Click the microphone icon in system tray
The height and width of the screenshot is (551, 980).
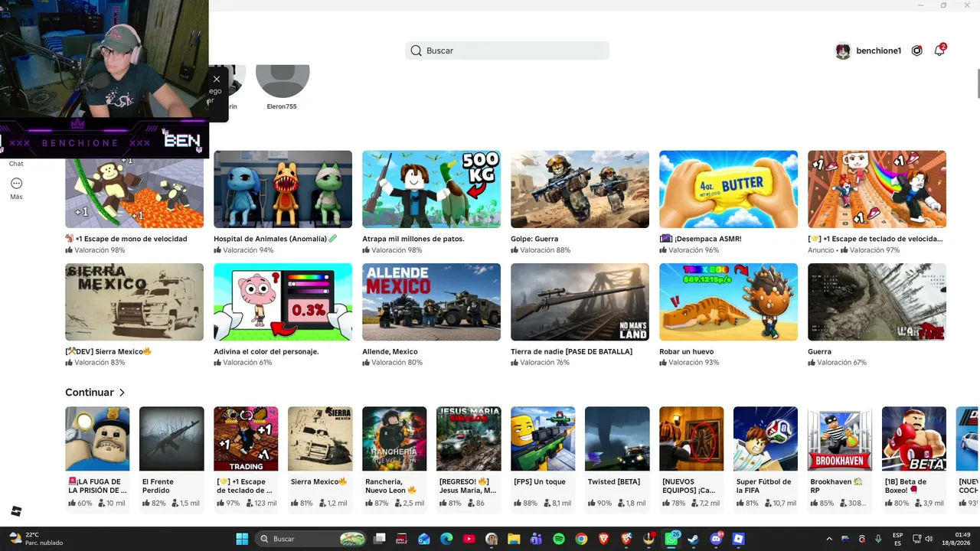878,539
